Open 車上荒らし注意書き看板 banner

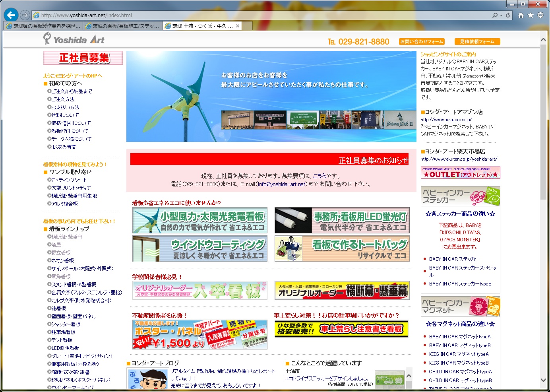click(x=342, y=329)
